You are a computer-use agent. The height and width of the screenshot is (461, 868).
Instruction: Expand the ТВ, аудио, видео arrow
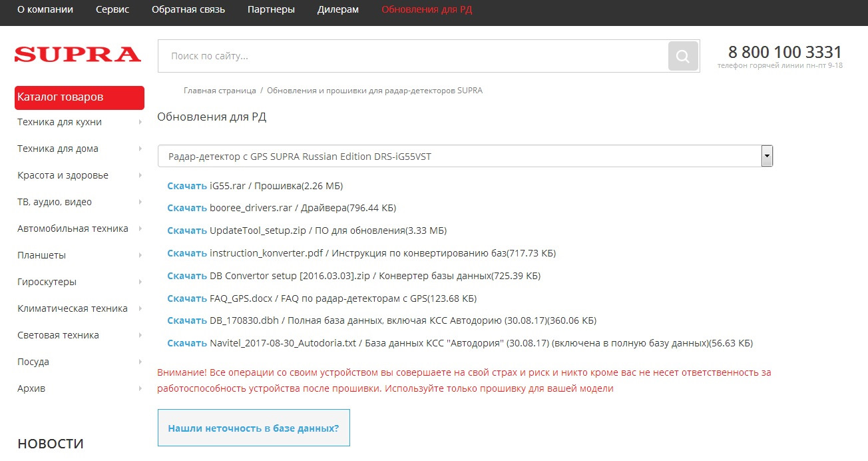point(140,202)
